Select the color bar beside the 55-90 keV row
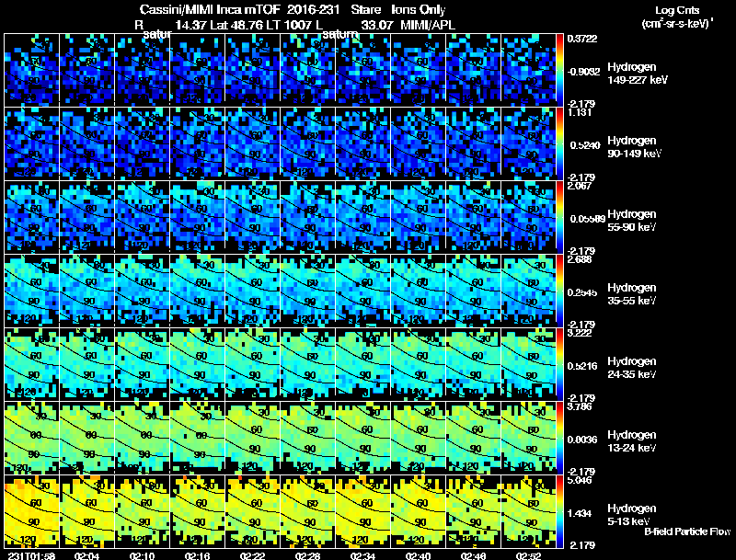 (x=559, y=217)
